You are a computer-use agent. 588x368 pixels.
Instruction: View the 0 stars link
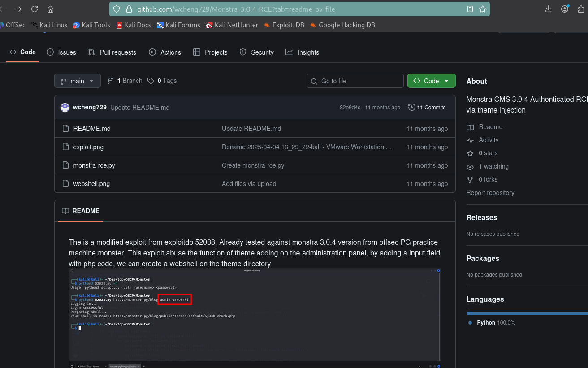[x=482, y=153]
